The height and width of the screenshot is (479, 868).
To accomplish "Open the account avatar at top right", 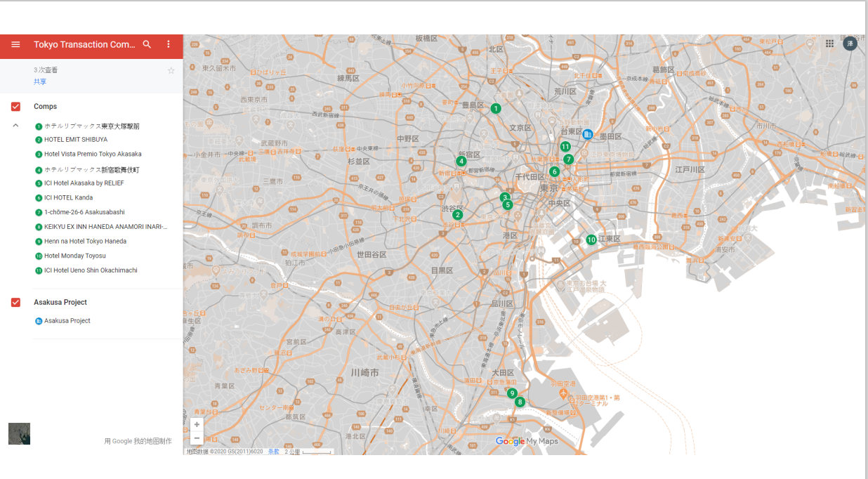I will tap(850, 44).
